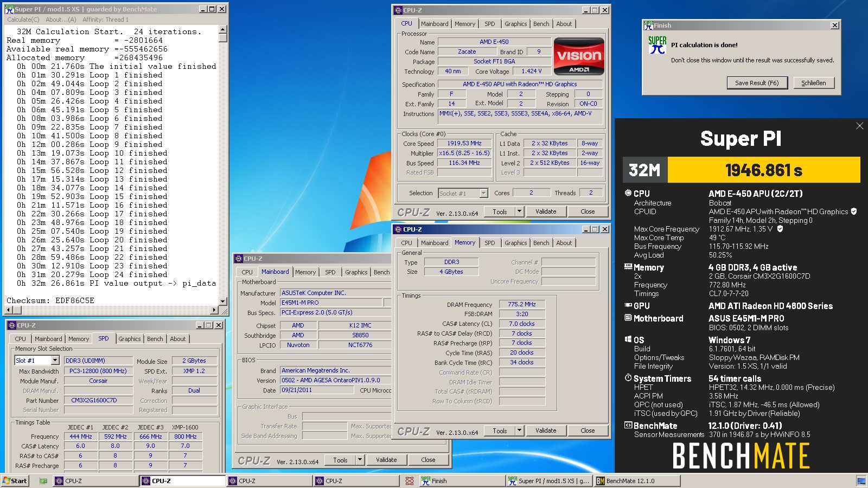Click the AMD Vision logo in CPU-Z
This screenshot has width=868, height=488.
579,56
